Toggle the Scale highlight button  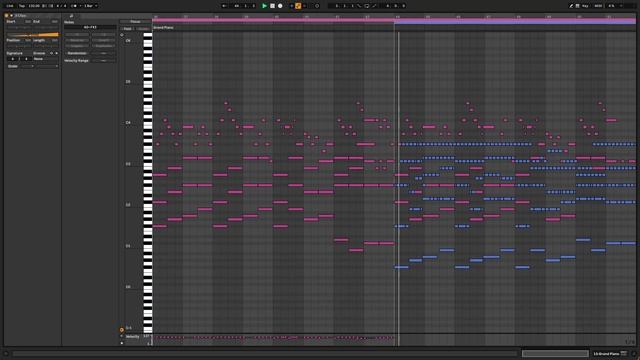pyautogui.click(x=143, y=29)
